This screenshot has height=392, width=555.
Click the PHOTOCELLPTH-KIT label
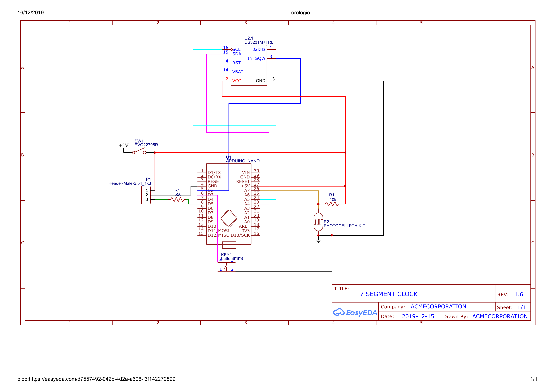click(x=344, y=226)
